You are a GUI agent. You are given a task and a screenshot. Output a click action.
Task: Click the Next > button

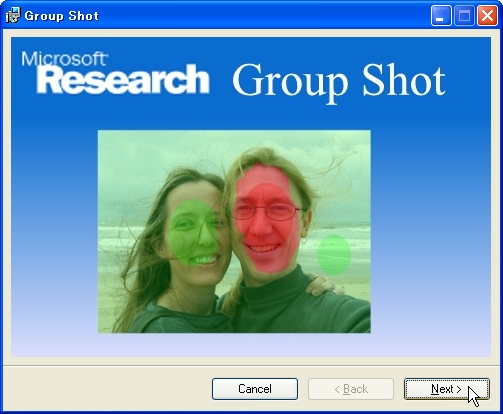[x=447, y=389]
